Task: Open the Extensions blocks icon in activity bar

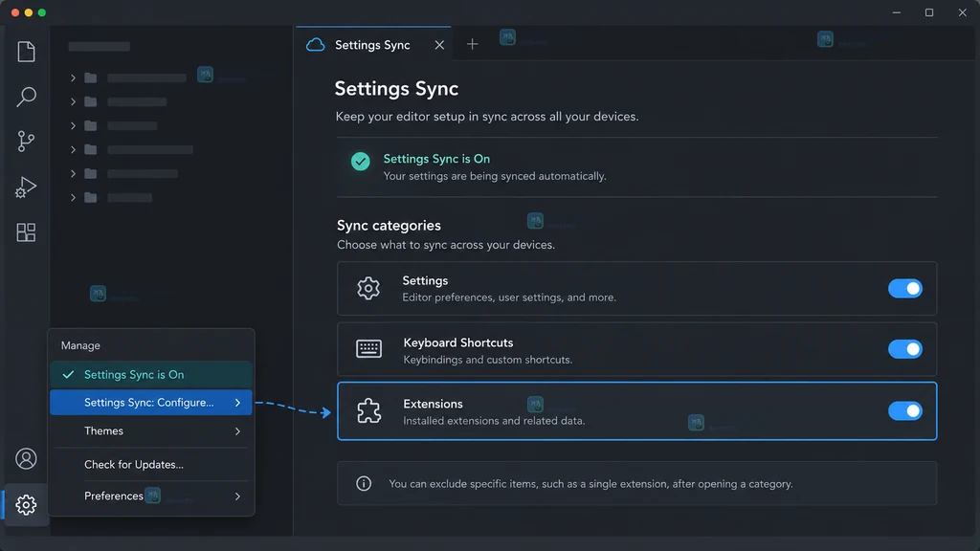Action: click(26, 232)
